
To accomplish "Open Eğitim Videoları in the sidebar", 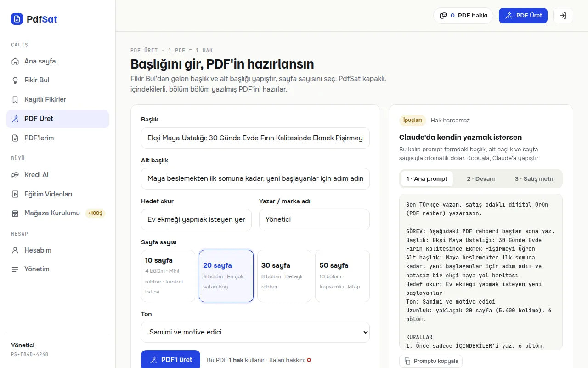I will coord(58,194).
